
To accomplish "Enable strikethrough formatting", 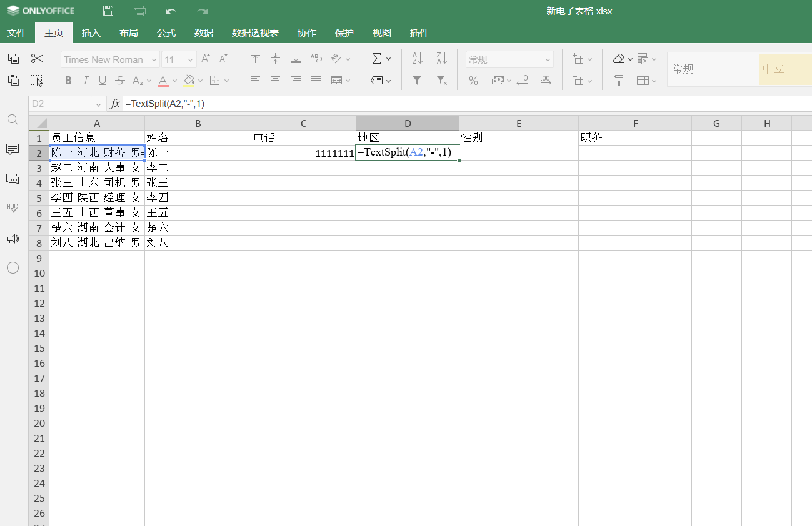I will [x=119, y=81].
